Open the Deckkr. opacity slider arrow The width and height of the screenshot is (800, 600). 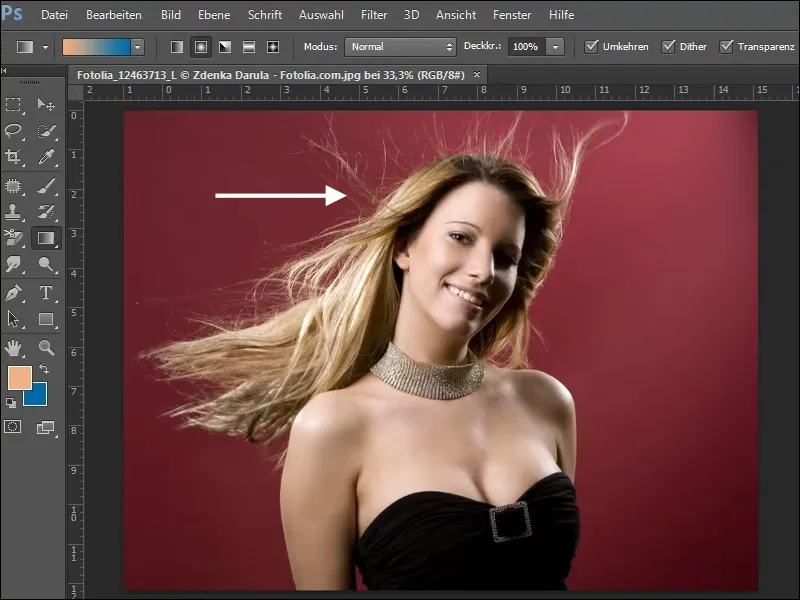click(x=555, y=47)
